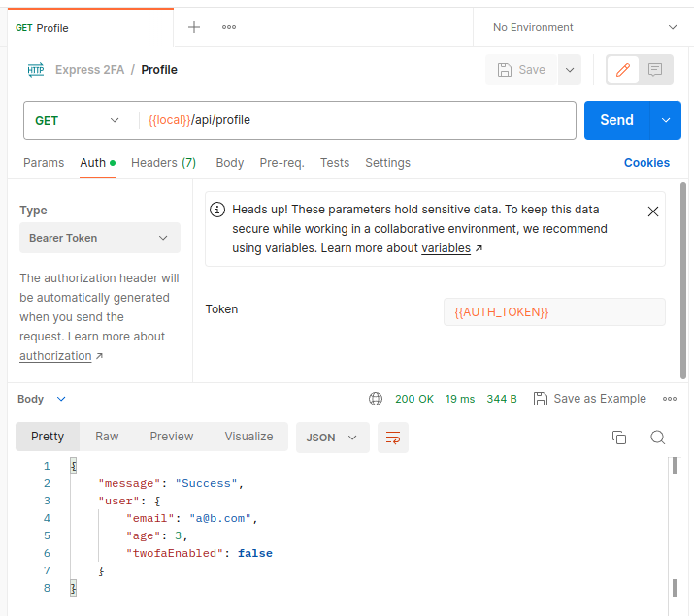Image resolution: width=694 pixels, height=616 pixels.
Task: Follow the variables learn more link
Action: [x=446, y=248]
